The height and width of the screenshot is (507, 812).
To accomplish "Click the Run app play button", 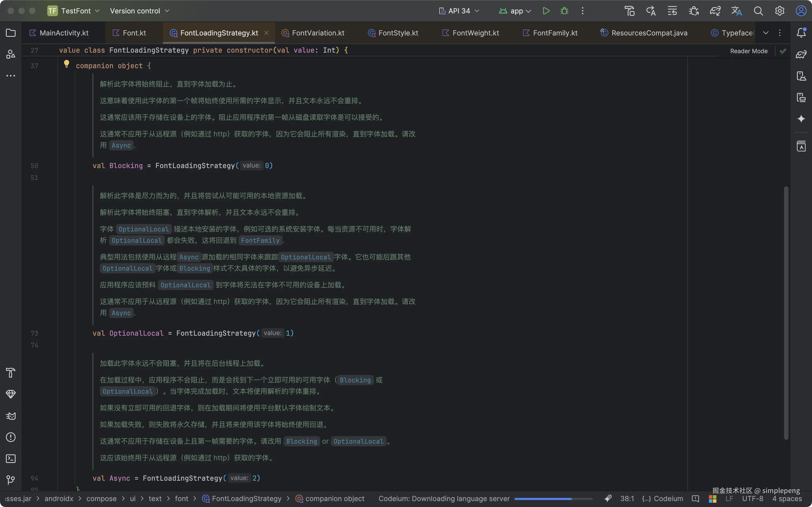I will 546,11.
